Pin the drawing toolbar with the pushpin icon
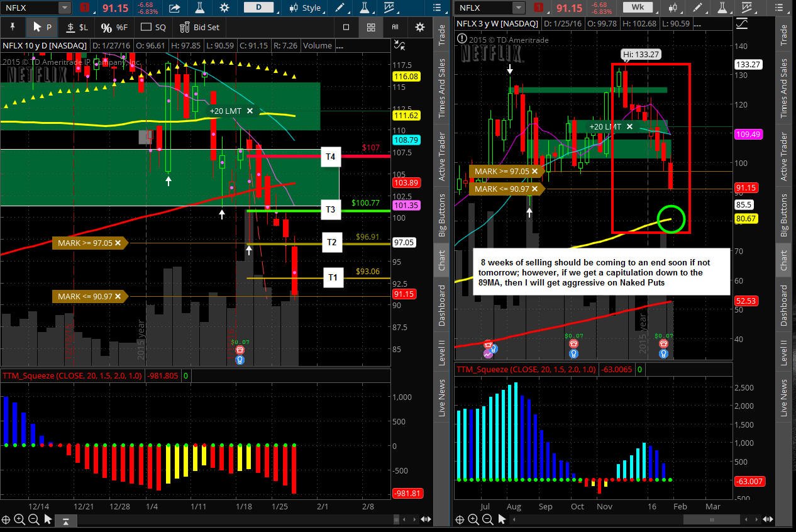The width and height of the screenshot is (796, 532). tap(12, 27)
